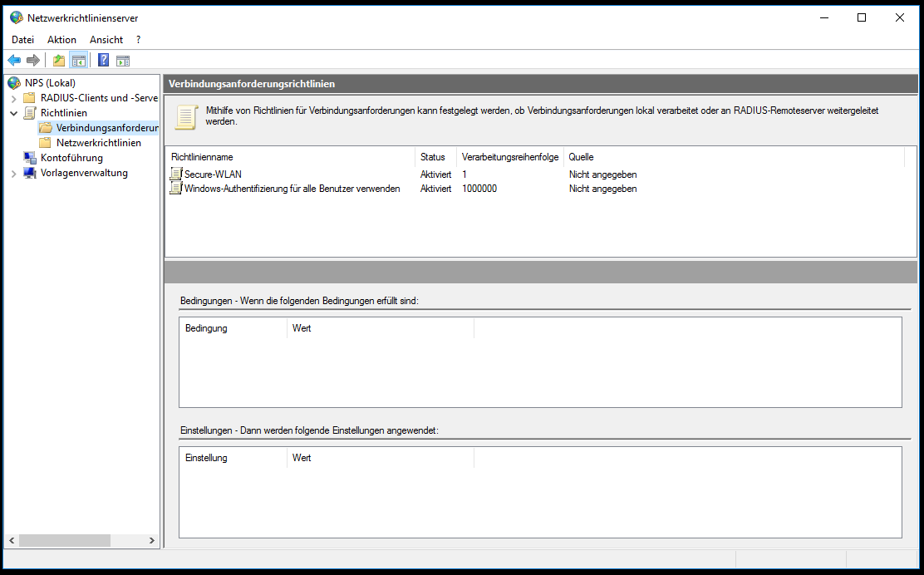Expand the Vorlagenverwaltung tree node
This screenshot has width=924, height=575.
coord(14,173)
